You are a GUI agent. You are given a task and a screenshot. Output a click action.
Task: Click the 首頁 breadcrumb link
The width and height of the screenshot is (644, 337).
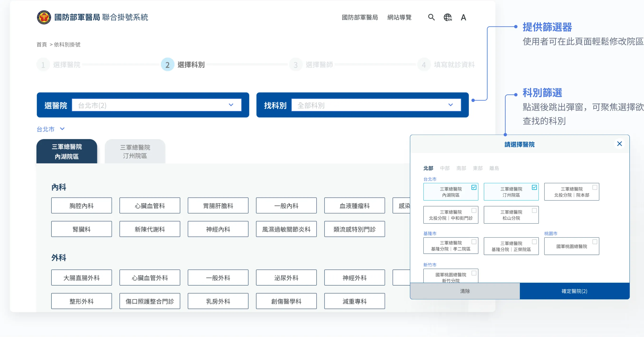pos(41,45)
